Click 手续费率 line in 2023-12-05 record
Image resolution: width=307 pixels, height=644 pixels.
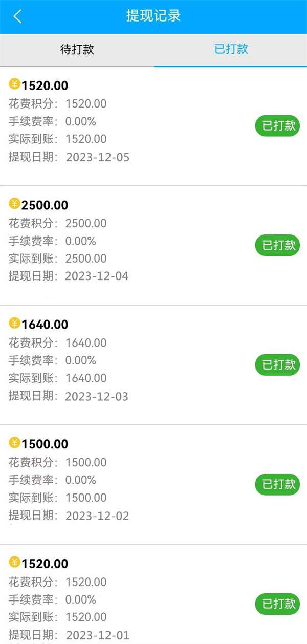(x=52, y=122)
